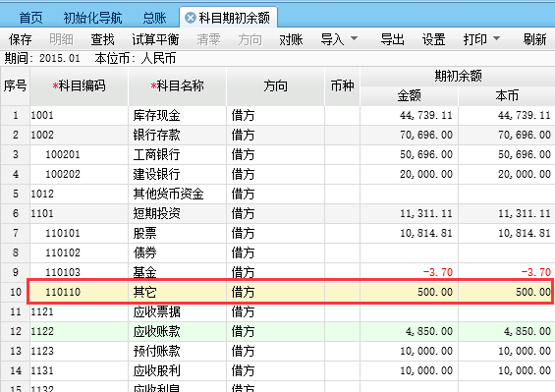Click the 科目名称 column header

click(x=178, y=86)
